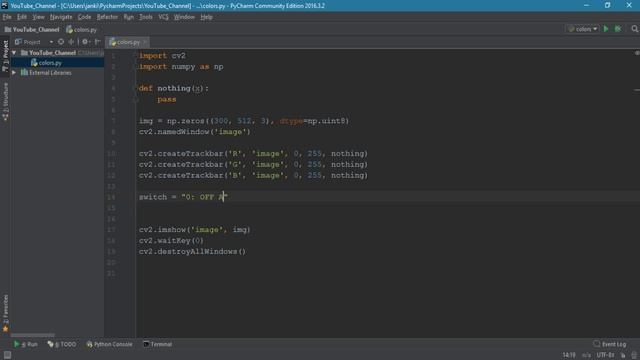Screen dimensions: 640x360
Task: Open the Navigate menu
Action: [61, 17]
